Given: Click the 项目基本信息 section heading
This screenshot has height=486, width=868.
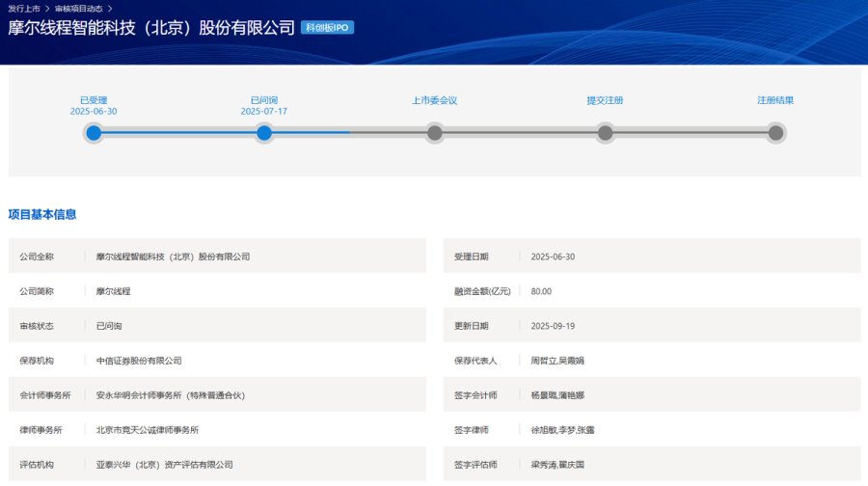Looking at the screenshot, I should click(42, 214).
